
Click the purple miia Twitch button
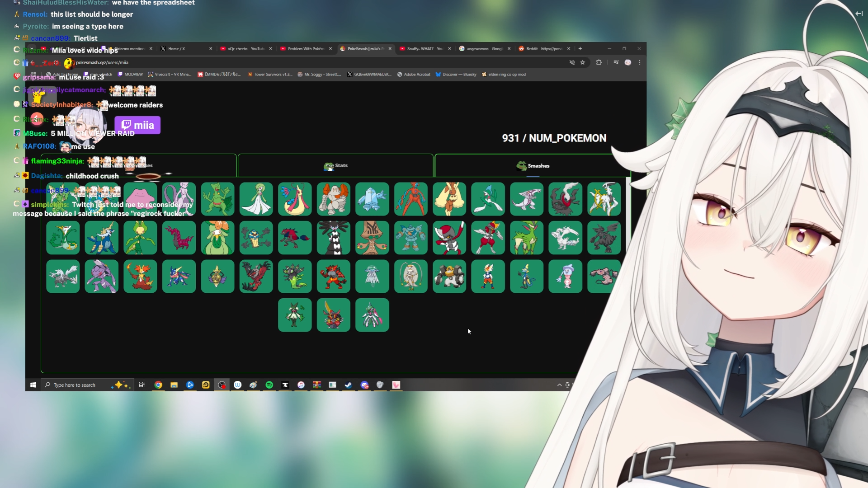pos(137,125)
